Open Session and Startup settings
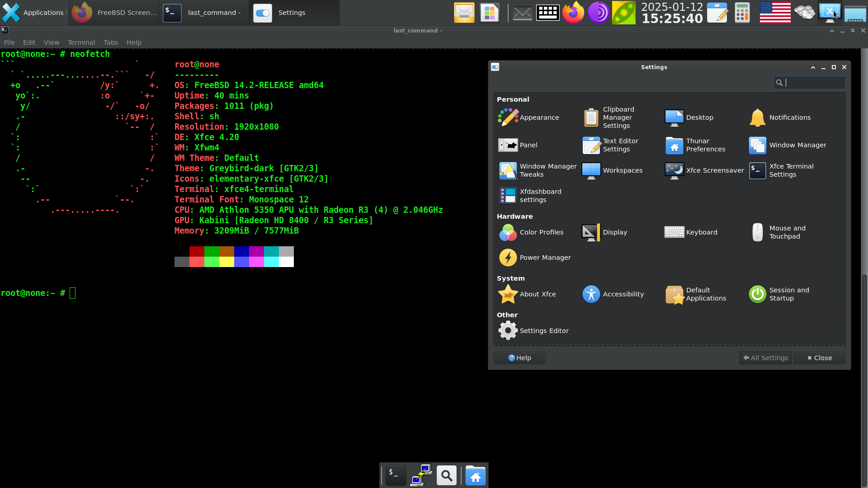 click(x=779, y=294)
